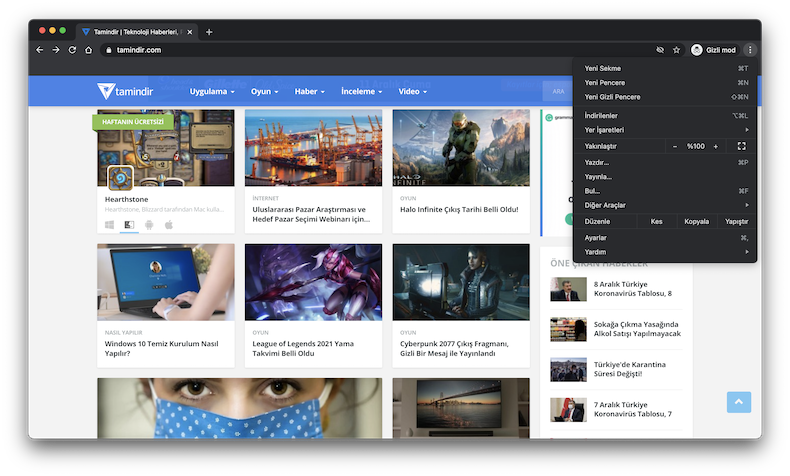
Task: Click the harbor port article image
Action: tap(313, 148)
